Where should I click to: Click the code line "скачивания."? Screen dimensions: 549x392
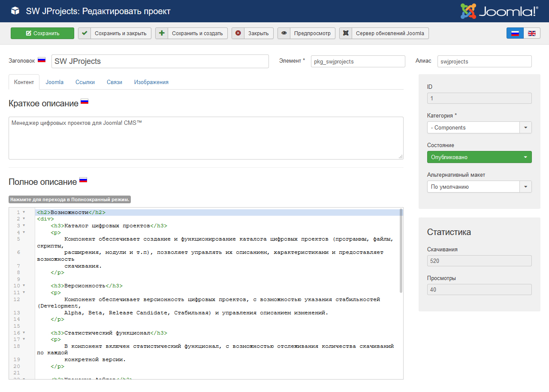83,266
